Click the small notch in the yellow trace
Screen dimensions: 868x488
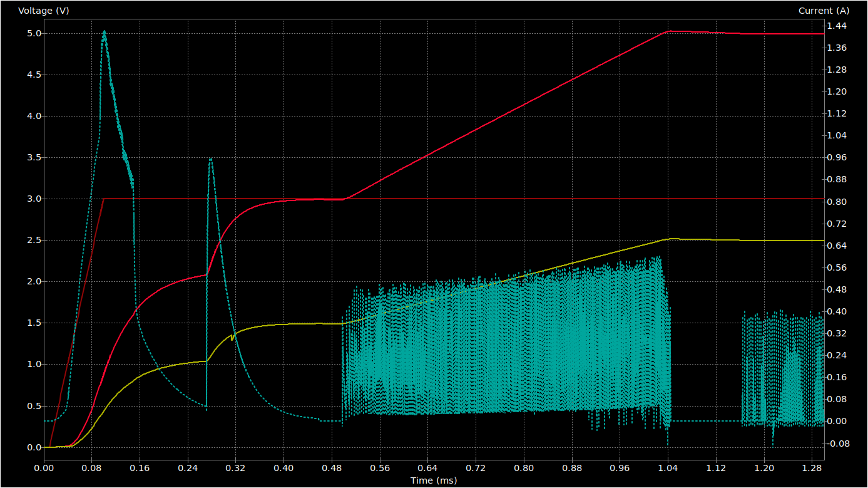pos(232,338)
